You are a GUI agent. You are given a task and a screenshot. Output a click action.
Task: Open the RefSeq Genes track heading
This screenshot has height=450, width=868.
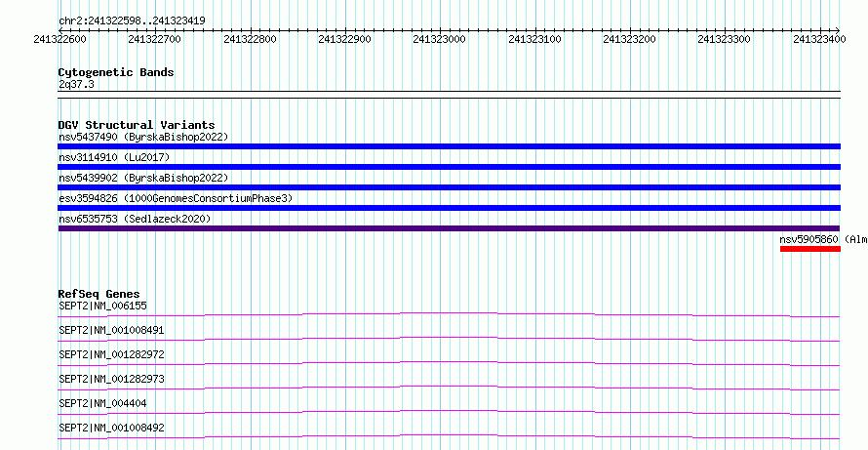(99, 294)
